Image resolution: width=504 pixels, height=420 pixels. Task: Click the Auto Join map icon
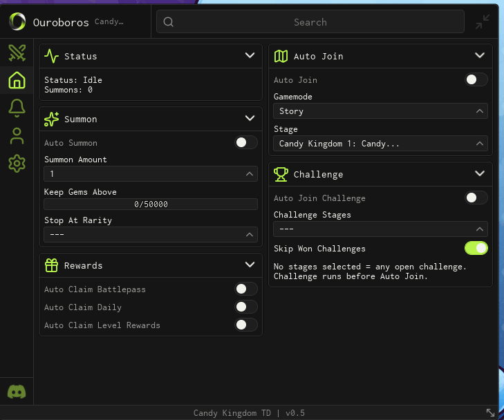tap(281, 56)
